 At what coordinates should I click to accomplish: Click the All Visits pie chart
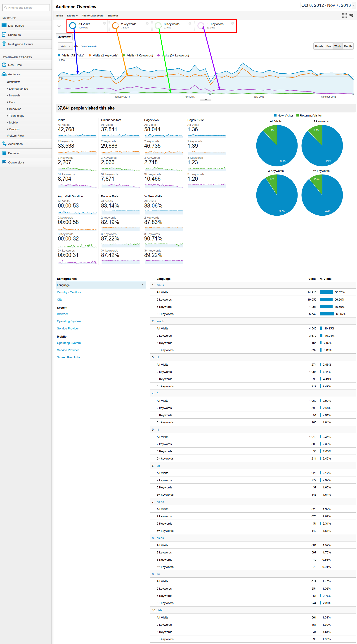click(x=277, y=145)
